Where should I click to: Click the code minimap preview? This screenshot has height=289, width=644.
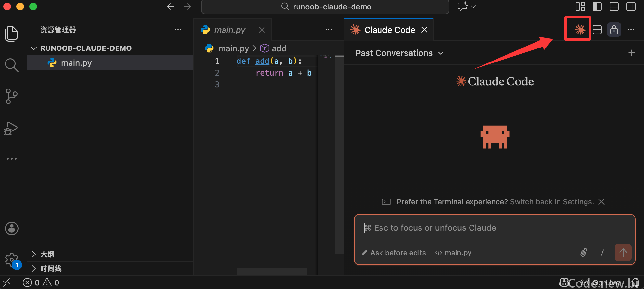(325, 57)
